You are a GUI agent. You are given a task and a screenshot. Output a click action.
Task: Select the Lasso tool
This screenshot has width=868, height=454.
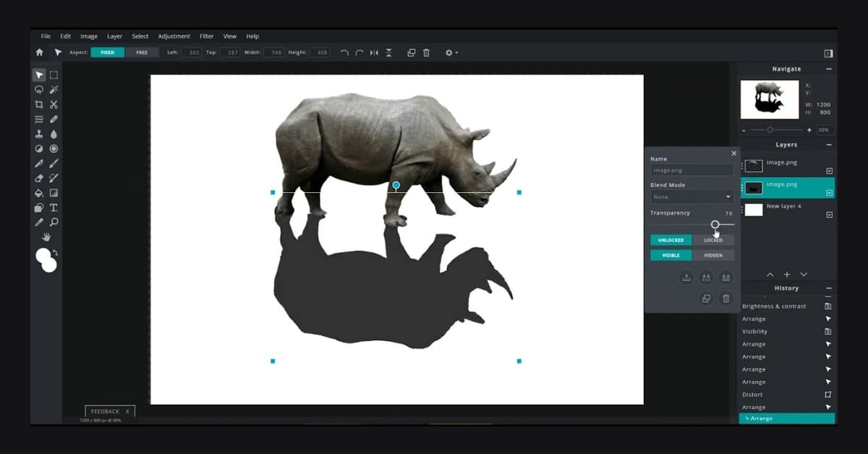click(39, 90)
